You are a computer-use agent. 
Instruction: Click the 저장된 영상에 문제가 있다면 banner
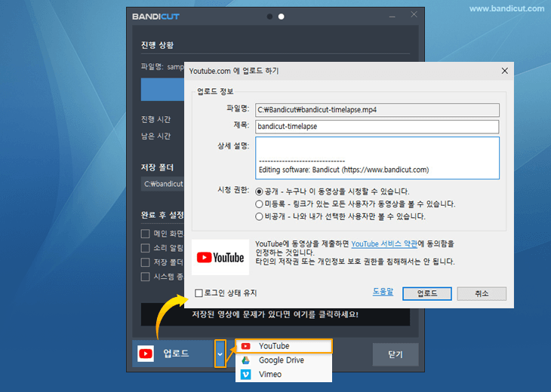[x=275, y=314]
